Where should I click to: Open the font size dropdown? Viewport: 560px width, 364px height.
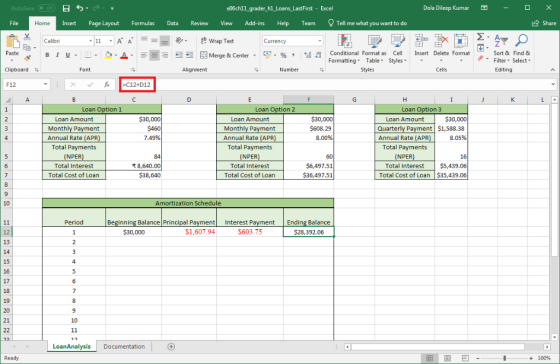click(110, 41)
